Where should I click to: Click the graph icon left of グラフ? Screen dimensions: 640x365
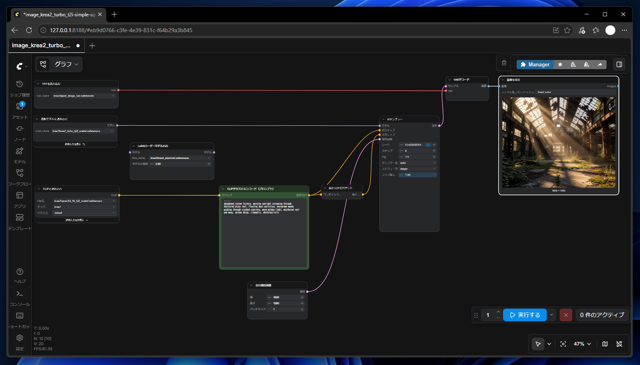[43, 64]
